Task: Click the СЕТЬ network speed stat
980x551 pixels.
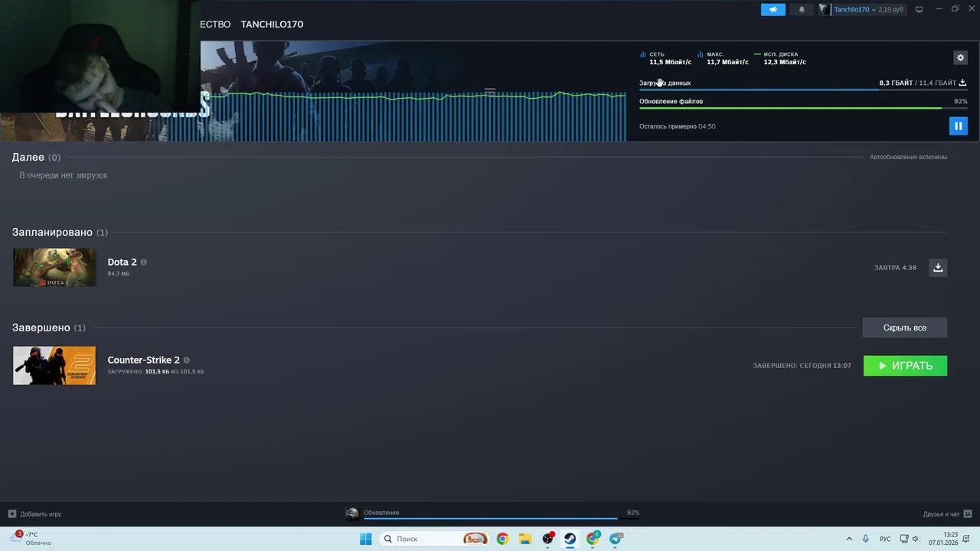Action: [665, 58]
